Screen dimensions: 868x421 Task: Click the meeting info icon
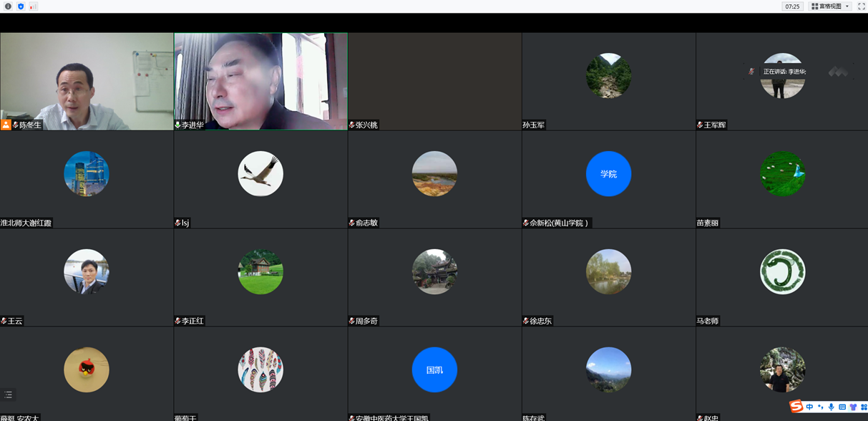click(x=8, y=6)
